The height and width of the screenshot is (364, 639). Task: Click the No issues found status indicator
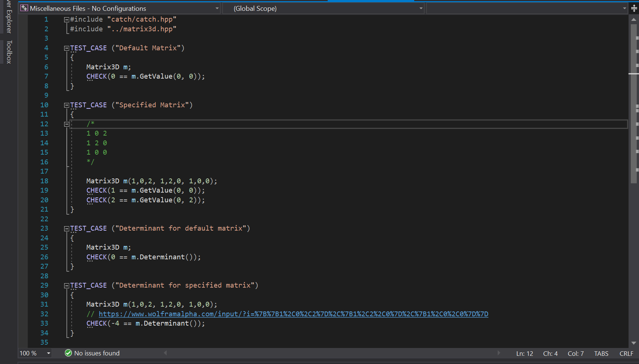pos(92,353)
